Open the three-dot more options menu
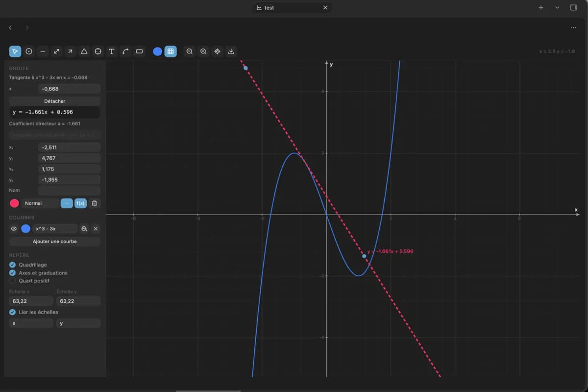This screenshot has width=588, height=392. (x=573, y=28)
